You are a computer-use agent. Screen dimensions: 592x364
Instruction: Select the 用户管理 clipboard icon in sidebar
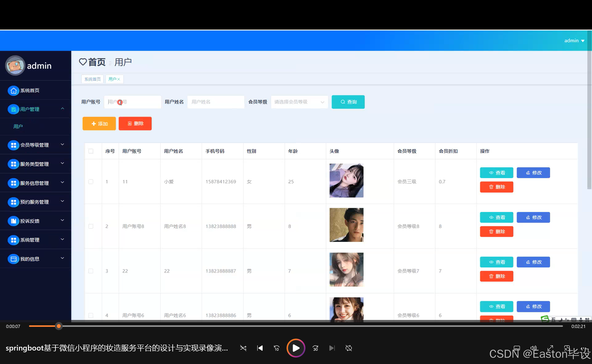coord(13,109)
